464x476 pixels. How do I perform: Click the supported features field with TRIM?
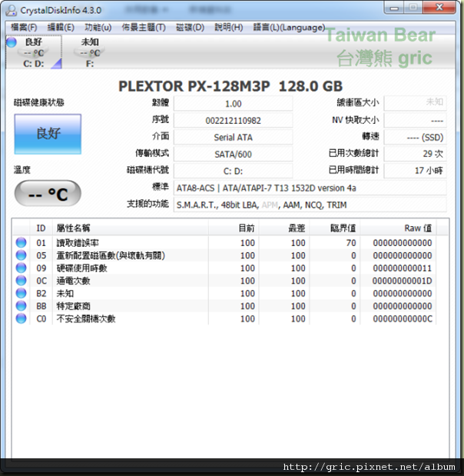click(x=310, y=205)
